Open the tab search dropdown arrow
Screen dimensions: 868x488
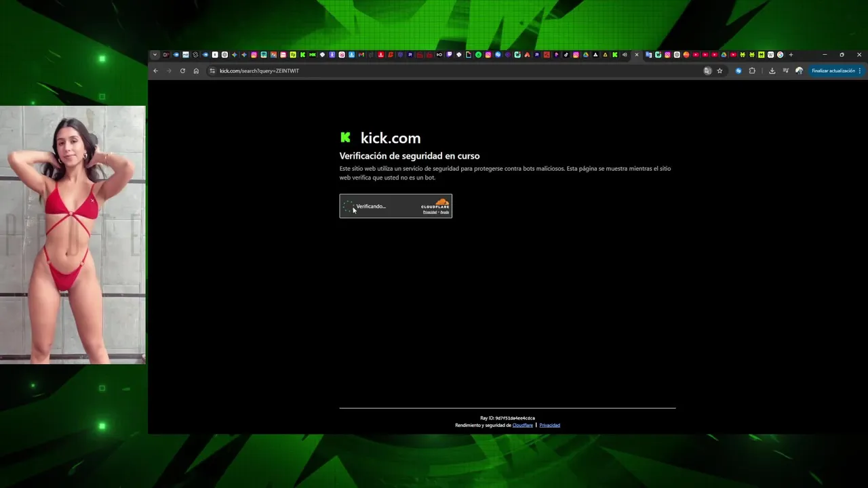pyautogui.click(x=155, y=55)
